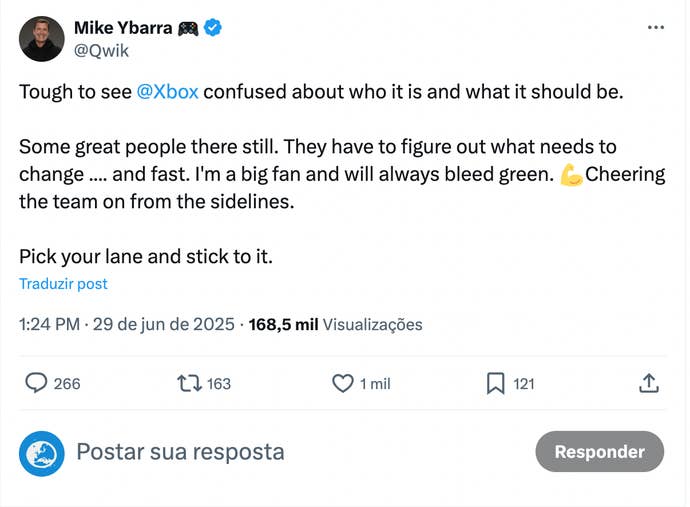Bookmark this post
The width and height of the screenshot is (690, 507).
495,383
